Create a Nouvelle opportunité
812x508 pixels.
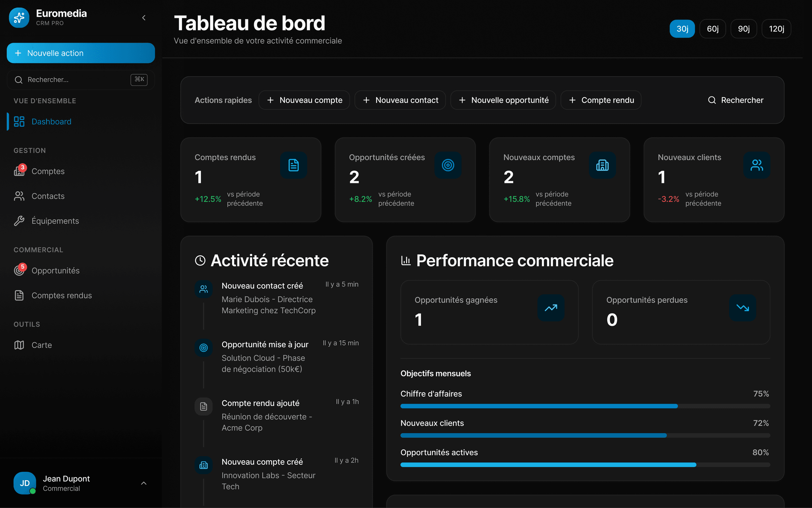(x=503, y=100)
